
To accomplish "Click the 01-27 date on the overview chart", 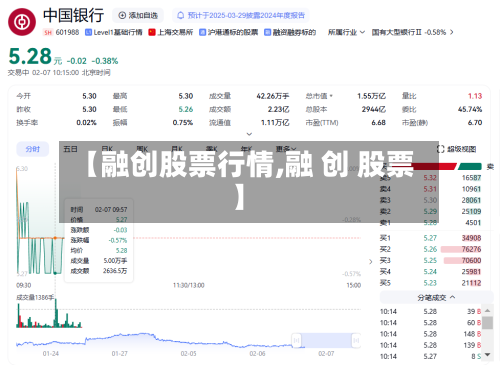I will pyautogui.click(x=119, y=354).
